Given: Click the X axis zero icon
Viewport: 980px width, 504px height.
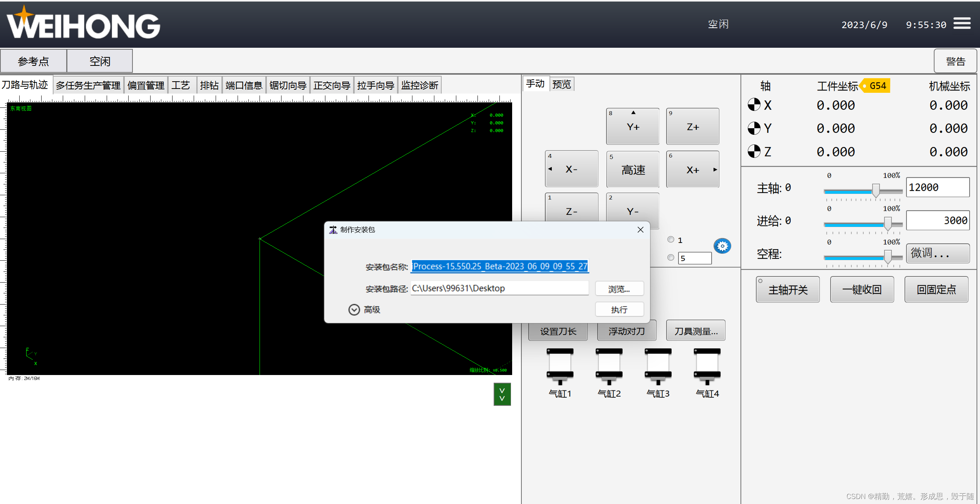Looking at the screenshot, I should (x=754, y=105).
